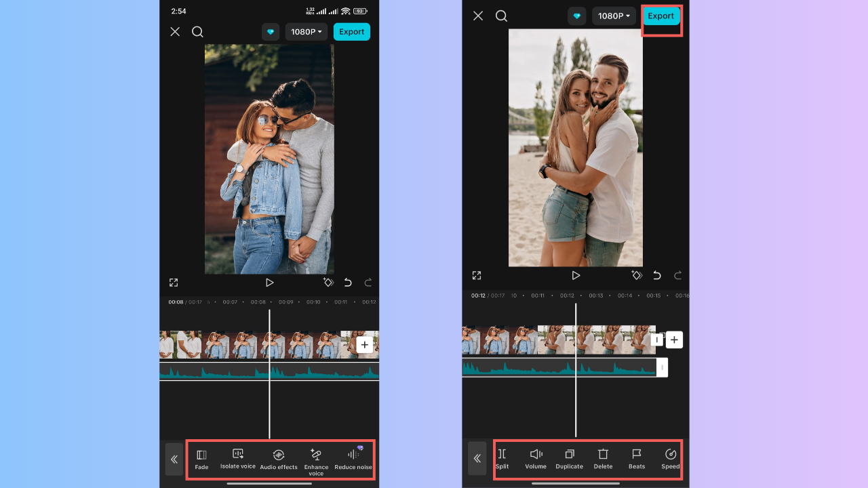Viewport: 868px width, 488px height.
Task: Open the search magnifier
Action: coord(197,31)
